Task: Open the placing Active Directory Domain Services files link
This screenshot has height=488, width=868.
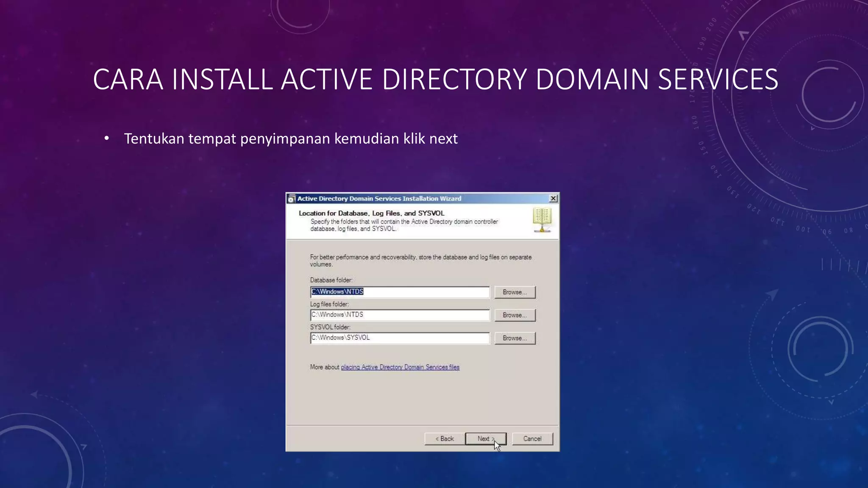Action: 400,367
